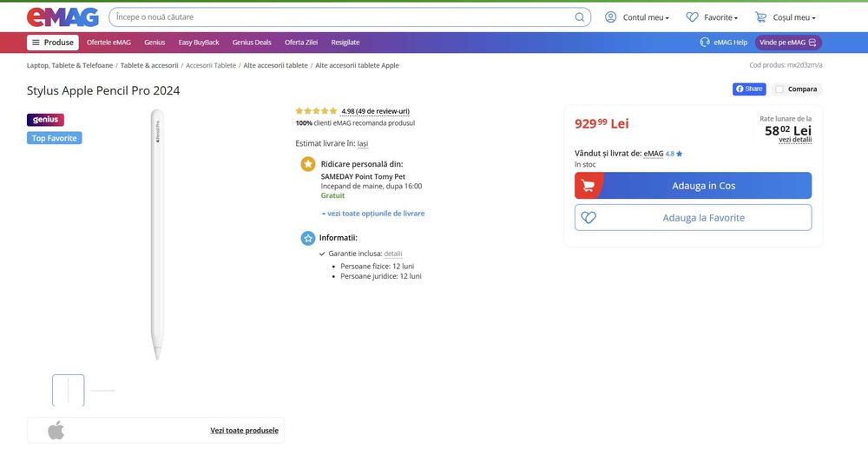Image resolution: width=868 pixels, height=455 pixels.
Task: Click the search magnifier icon
Action: [x=580, y=17]
